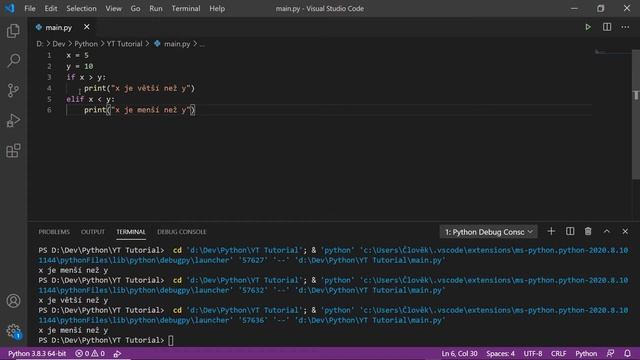Maximize the panel with the up chevron

(x=607, y=231)
